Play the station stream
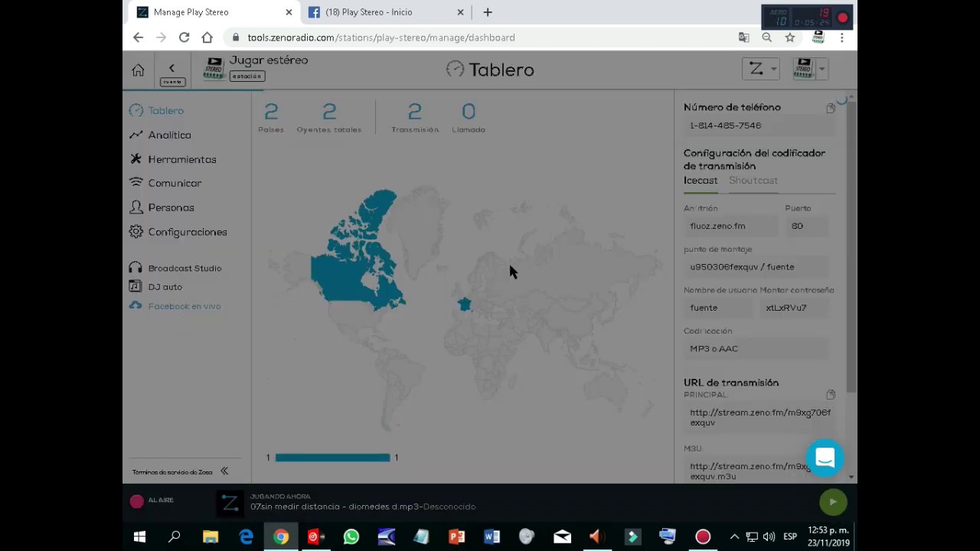 click(833, 502)
